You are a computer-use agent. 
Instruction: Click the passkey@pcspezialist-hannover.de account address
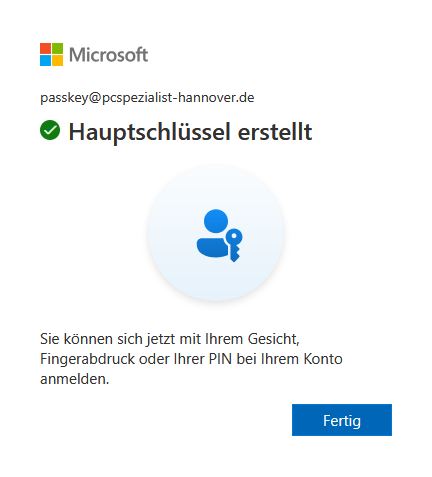coord(147,98)
